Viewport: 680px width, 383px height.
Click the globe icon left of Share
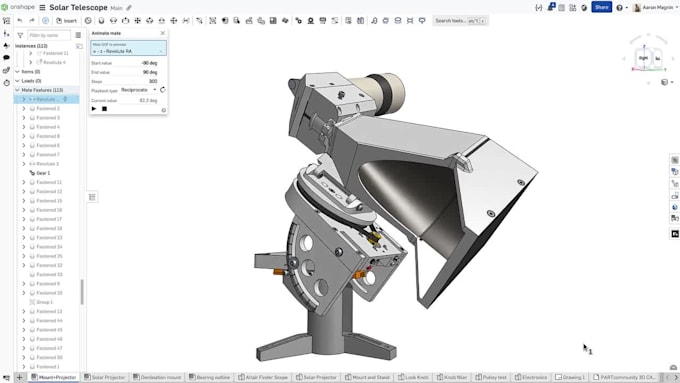tap(584, 7)
